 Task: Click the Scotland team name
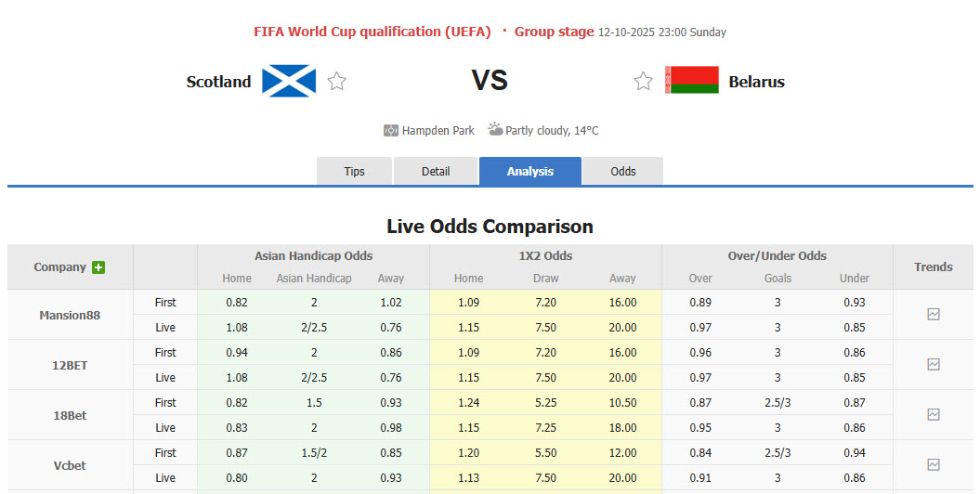point(218,82)
